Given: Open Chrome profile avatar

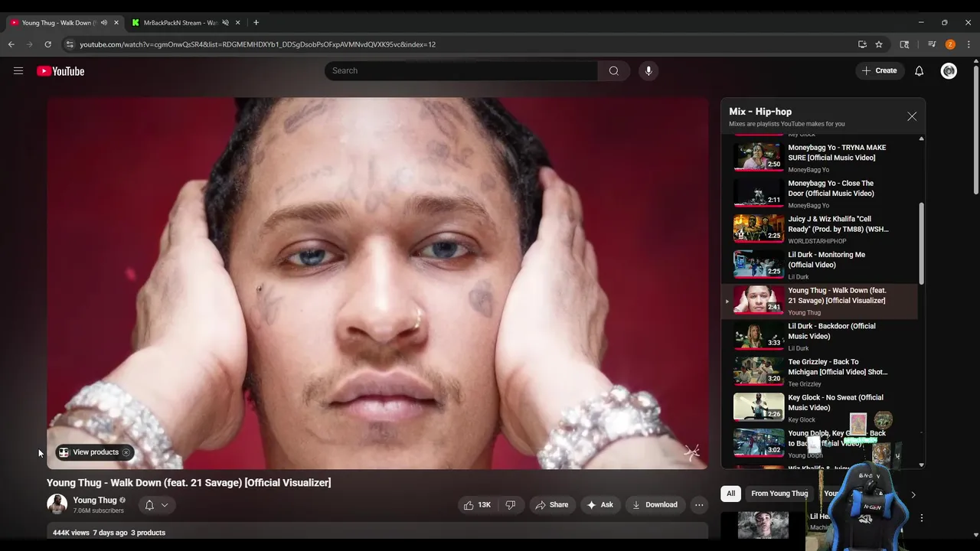Looking at the screenshot, I should point(950,44).
